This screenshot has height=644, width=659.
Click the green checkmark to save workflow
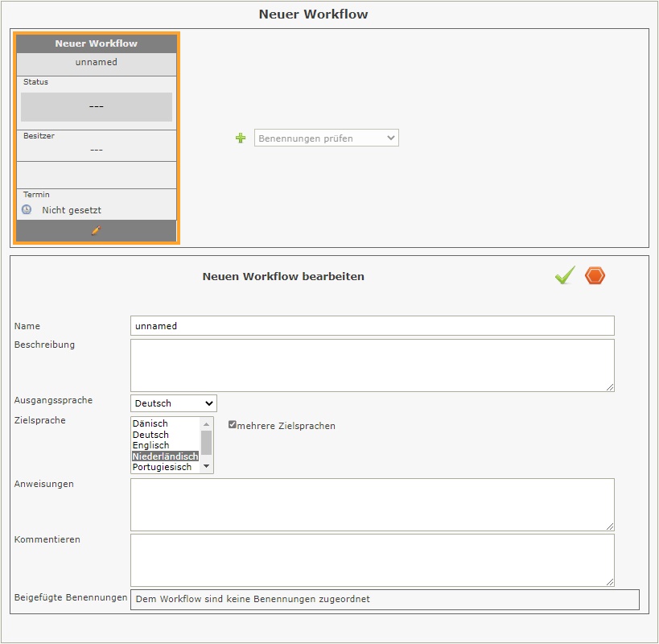tap(565, 276)
